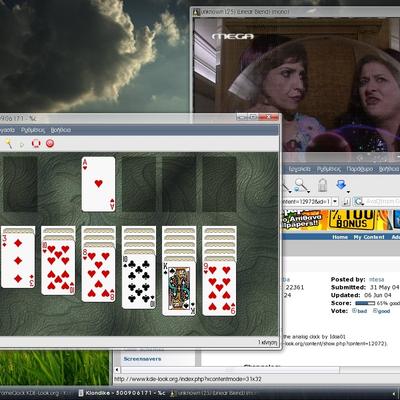Viewport: 400px width, 400px height.
Task: Open the Εργαλεία menu in browser window
Action: 299,169
